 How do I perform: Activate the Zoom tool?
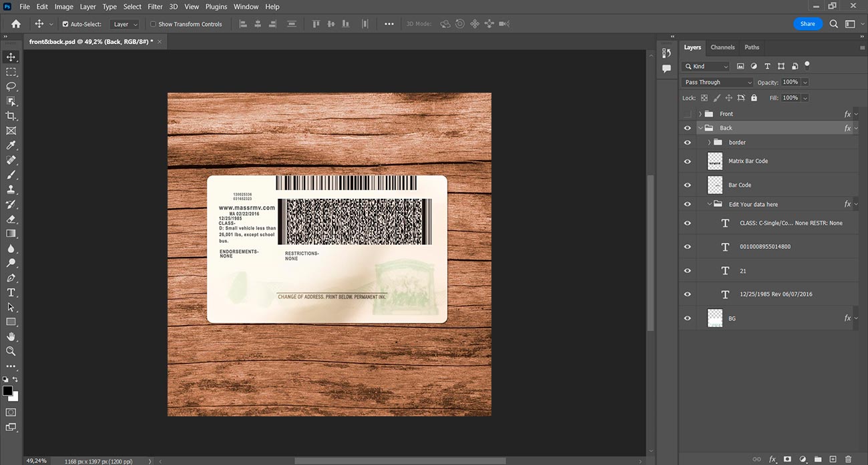pyautogui.click(x=11, y=351)
